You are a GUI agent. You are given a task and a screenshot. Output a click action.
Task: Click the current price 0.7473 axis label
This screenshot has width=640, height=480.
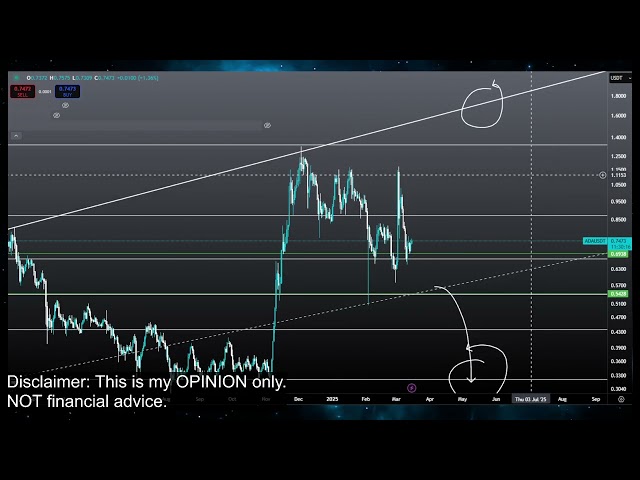point(620,241)
